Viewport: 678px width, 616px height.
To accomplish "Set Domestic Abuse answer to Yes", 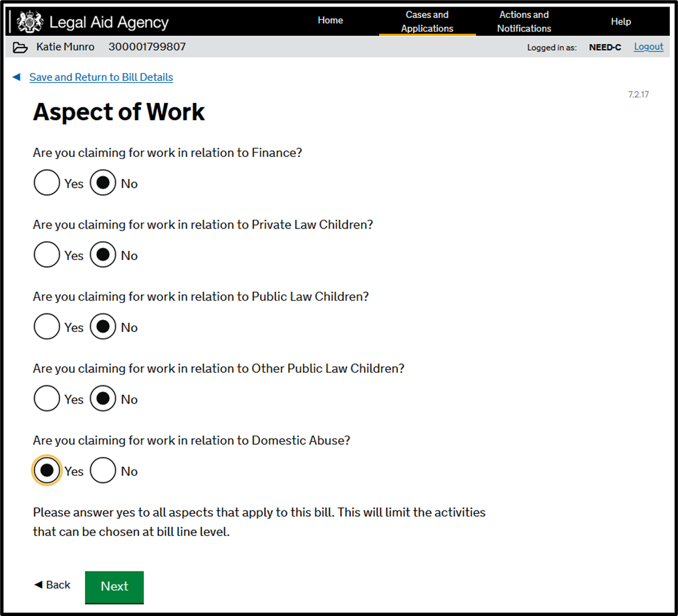I will click(47, 471).
